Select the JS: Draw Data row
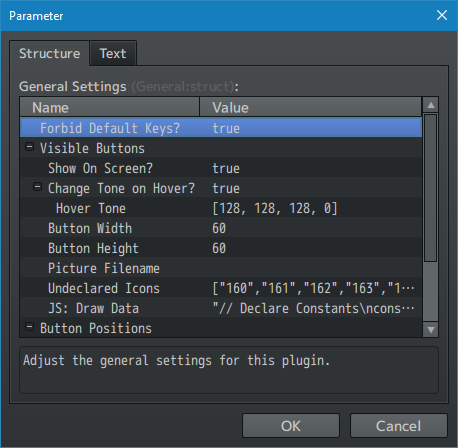The height and width of the screenshot is (448, 458). tap(221, 308)
